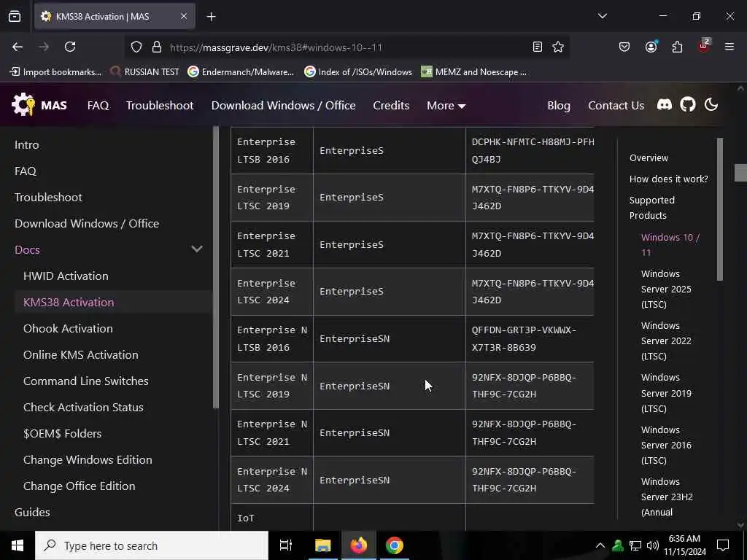Open Intro in sidebar

(27, 145)
